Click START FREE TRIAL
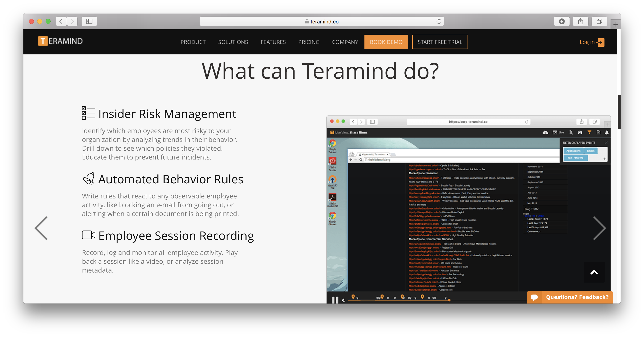Viewport: 644px width, 337px height. pos(440,42)
